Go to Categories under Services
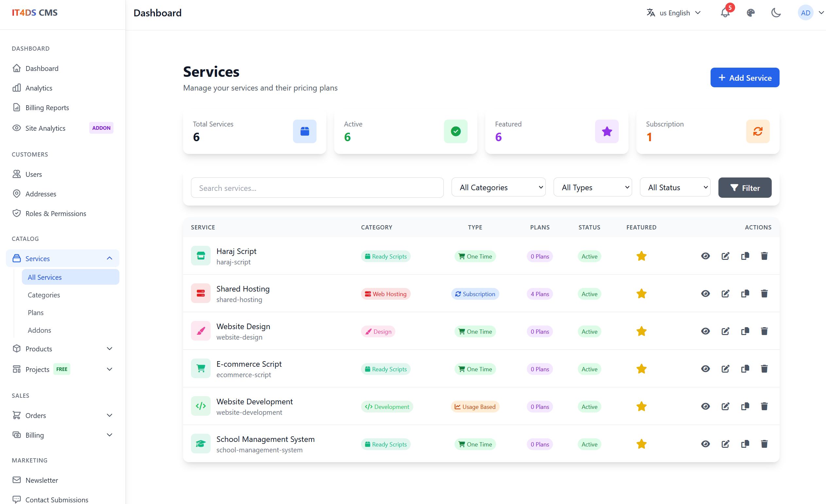The width and height of the screenshot is (826, 504). (44, 295)
